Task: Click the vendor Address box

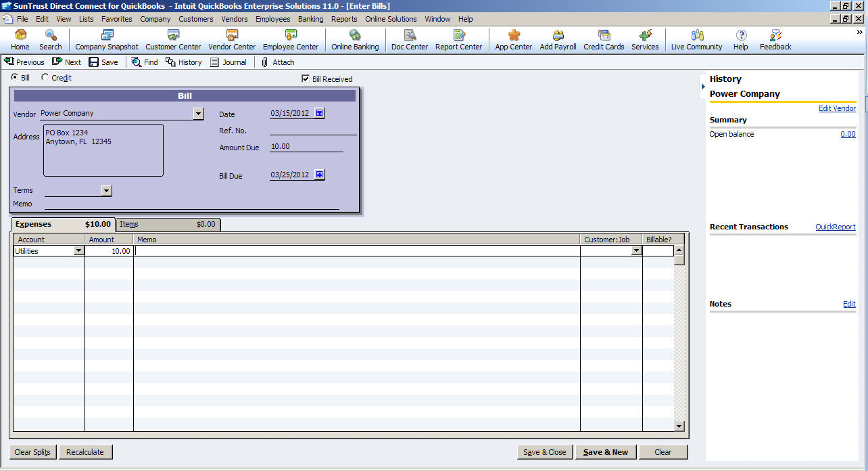Action: (x=103, y=150)
